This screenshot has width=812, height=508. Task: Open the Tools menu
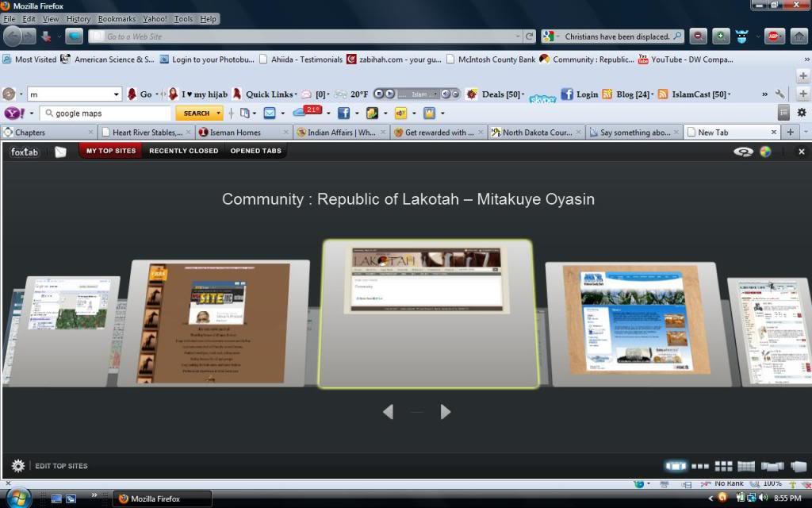point(183,19)
